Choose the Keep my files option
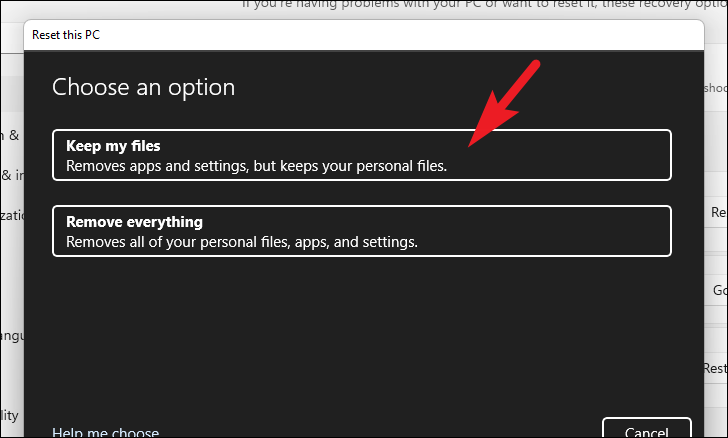Screen dimensions: 728x438 [x=362, y=155]
